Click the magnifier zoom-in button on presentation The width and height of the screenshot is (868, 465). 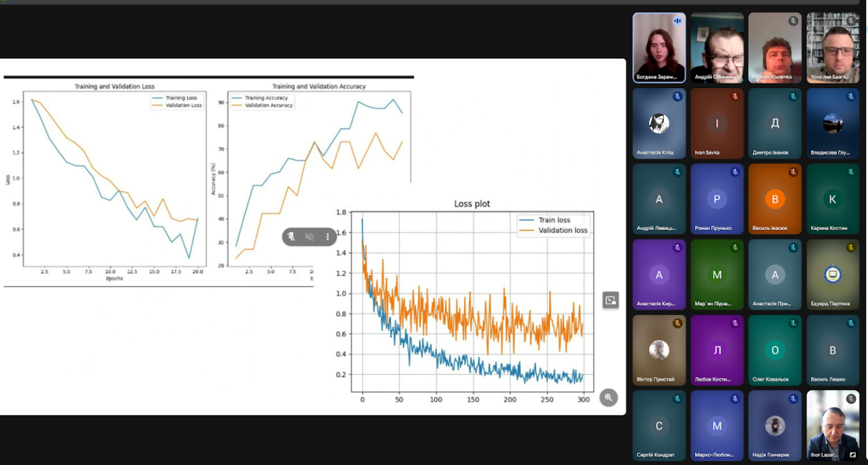click(x=608, y=397)
